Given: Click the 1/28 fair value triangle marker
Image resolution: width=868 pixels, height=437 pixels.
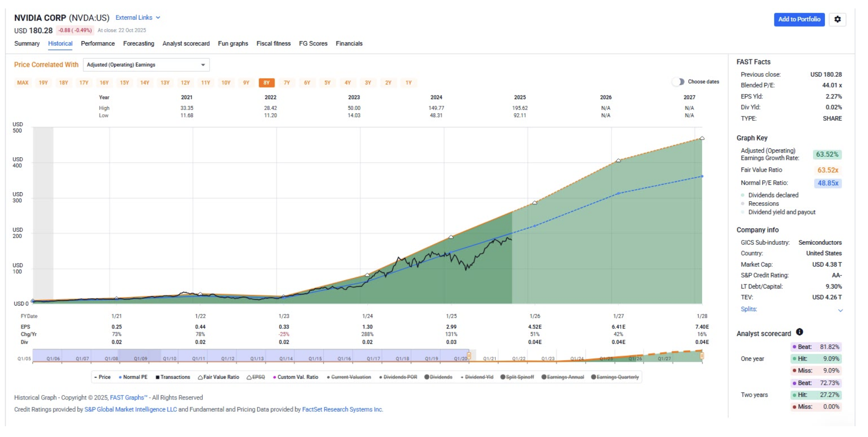Looking at the screenshot, I should click(x=702, y=138).
